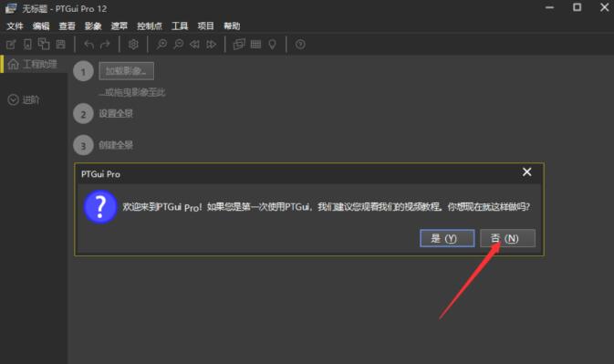Click the location pin toolbar icon
Image resolution: width=614 pixels, height=364 pixels.
272,44
